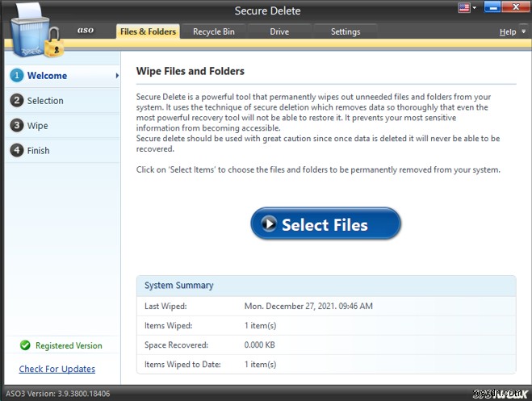Click the System Summary header
The height and width of the screenshot is (401, 532).
click(326, 286)
